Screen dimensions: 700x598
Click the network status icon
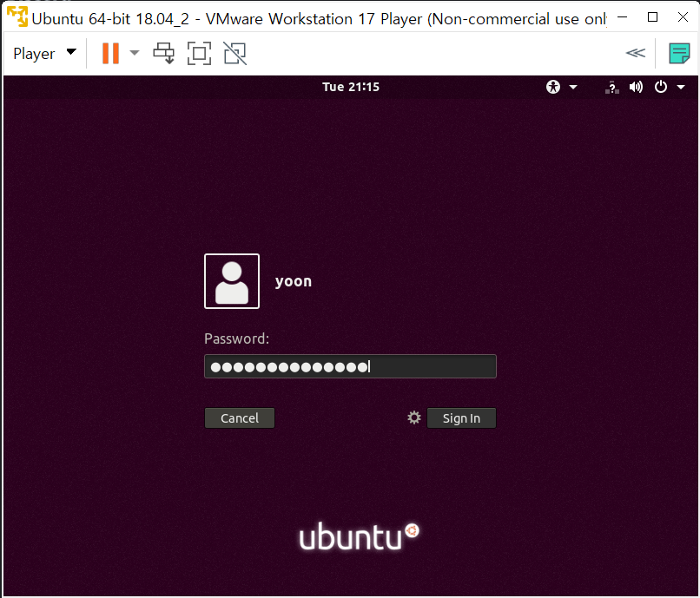(612, 87)
